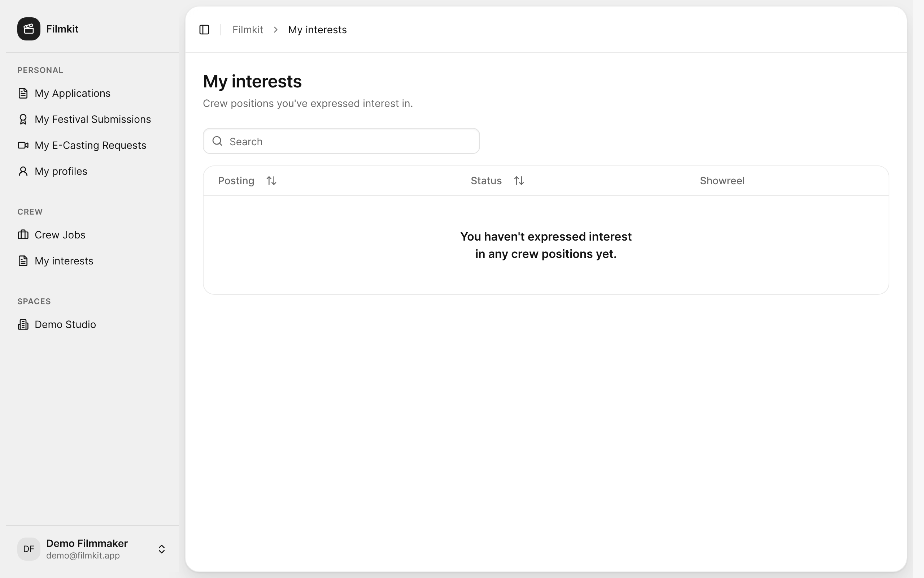Click the Filmkit clapperboard logo icon
This screenshot has width=924, height=578.
(29, 29)
